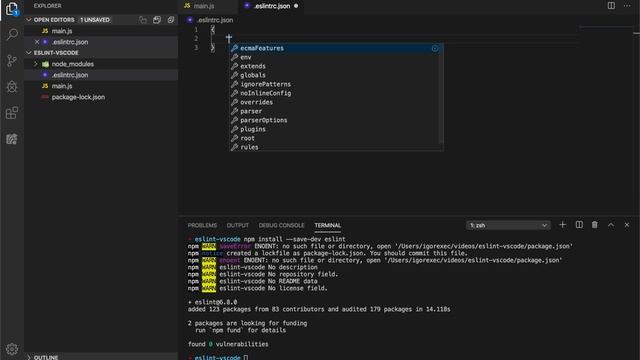Choose the rules suggestion
640x360 pixels.
pyautogui.click(x=336, y=147)
